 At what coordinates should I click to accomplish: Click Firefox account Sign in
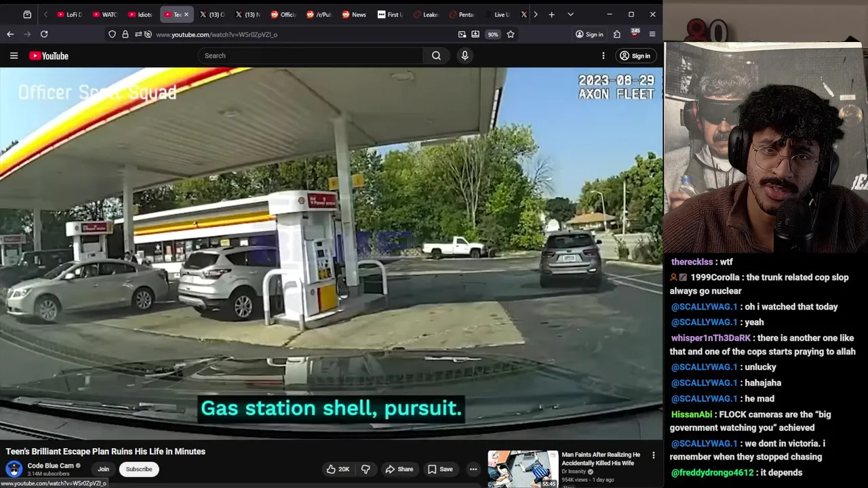pos(589,34)
